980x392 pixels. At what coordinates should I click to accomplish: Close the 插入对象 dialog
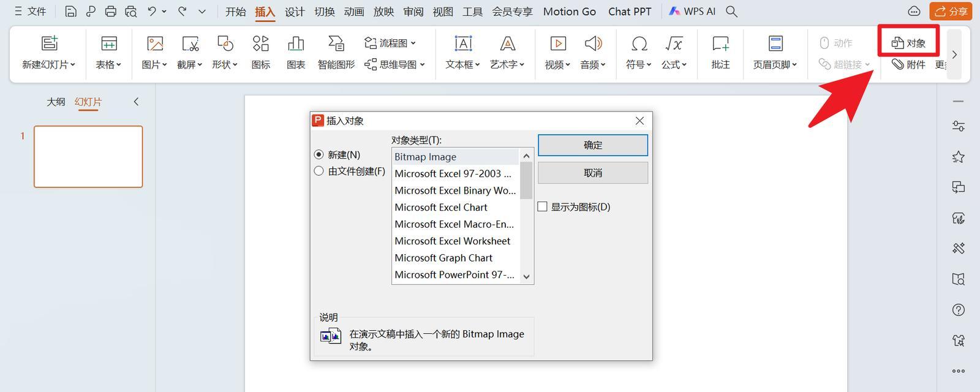click(639, 121)
